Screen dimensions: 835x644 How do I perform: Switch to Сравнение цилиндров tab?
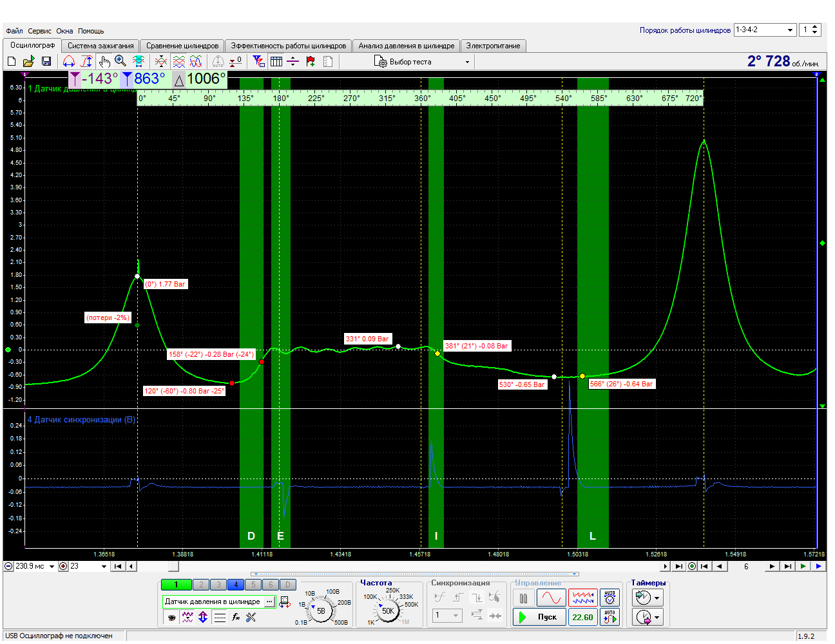coord(182,46)
